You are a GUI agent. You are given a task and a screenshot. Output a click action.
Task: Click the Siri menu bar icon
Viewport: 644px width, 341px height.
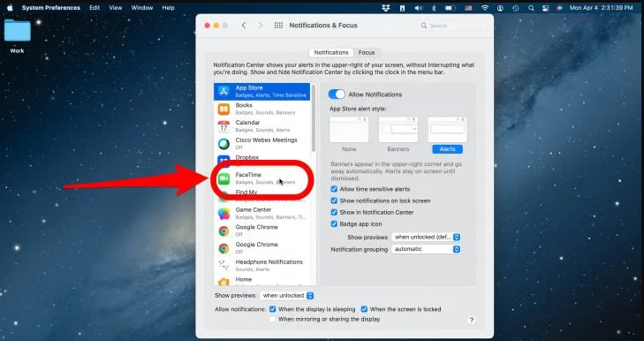(x=559, y=8)
